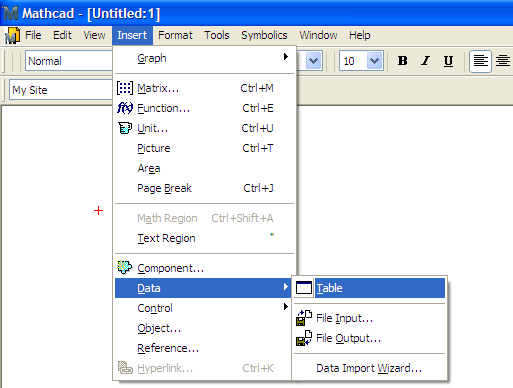This screenshot has width=513, height=388.
Task: Open the File menu
Action: 33,35
